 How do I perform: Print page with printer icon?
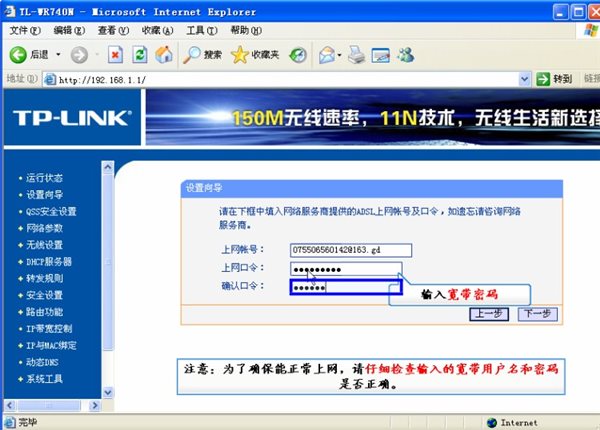pos(356,55)
